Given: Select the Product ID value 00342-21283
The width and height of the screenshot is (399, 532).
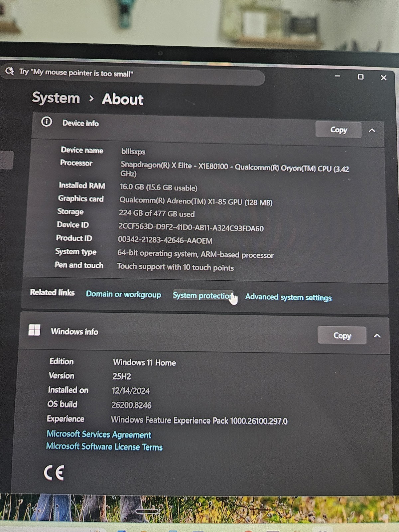Looking at the screenshot, I should click(x=165, y=240).
